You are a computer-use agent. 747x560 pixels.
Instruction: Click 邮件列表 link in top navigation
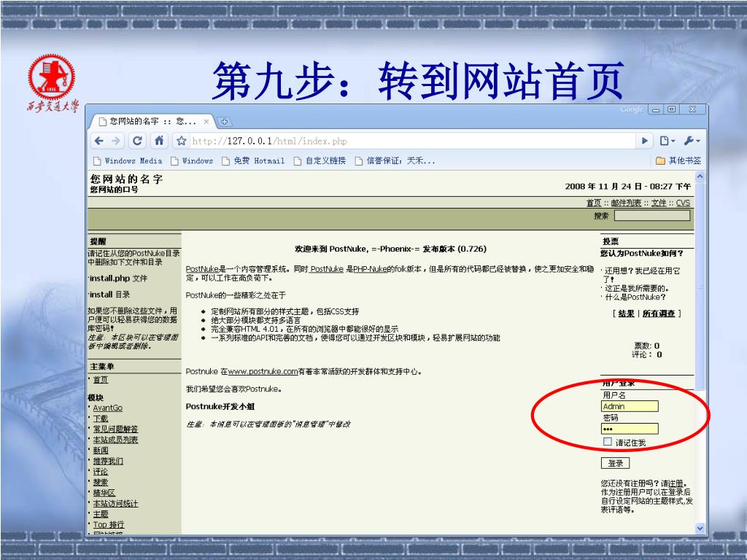626,203
